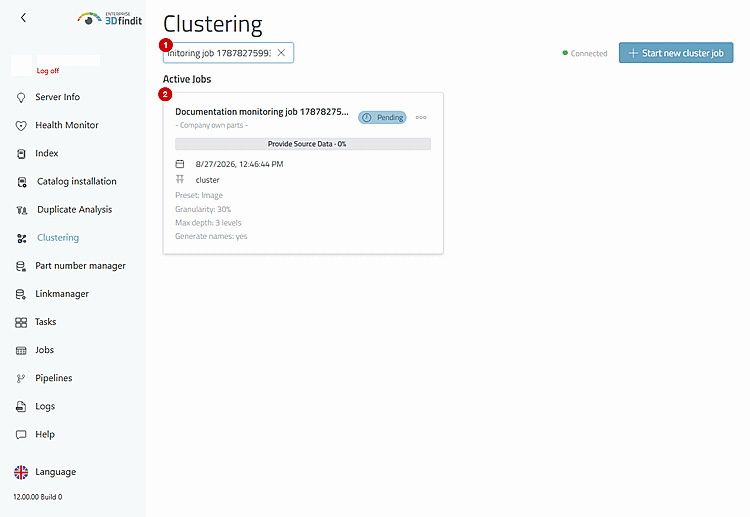
Task: Open Duplicate Analysis section
Action: 75,210
